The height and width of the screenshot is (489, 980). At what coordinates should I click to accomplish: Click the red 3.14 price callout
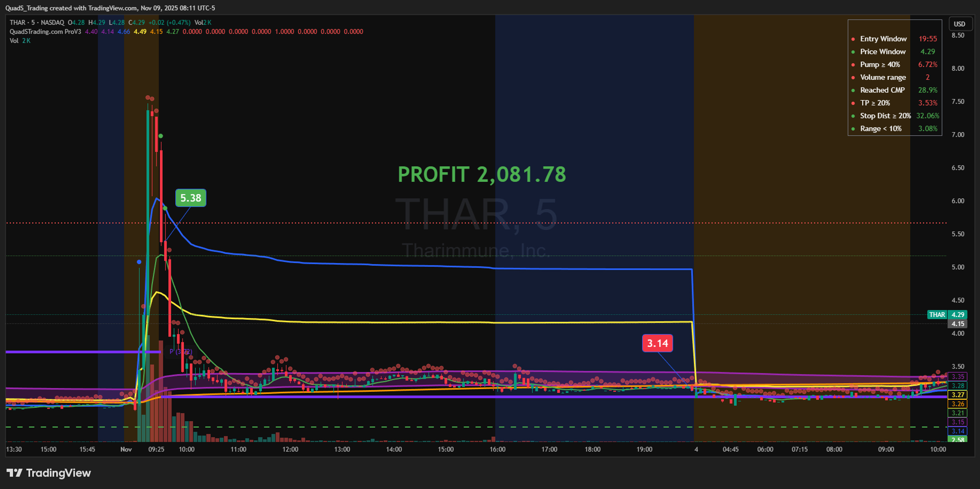657,343
